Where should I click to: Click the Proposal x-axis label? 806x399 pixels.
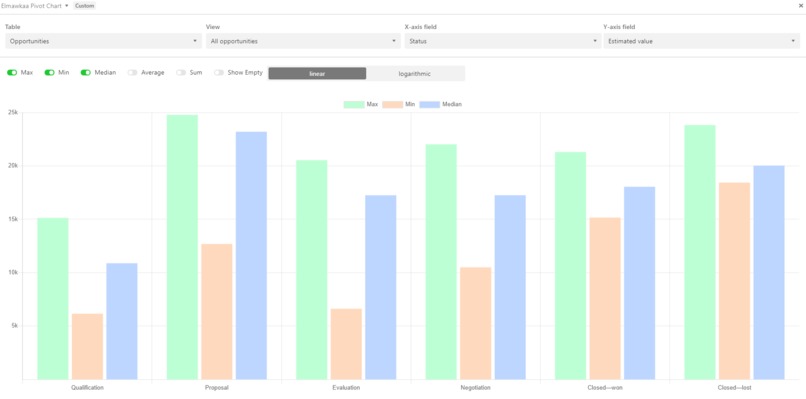pyautogui.click(x=216, y=388)
